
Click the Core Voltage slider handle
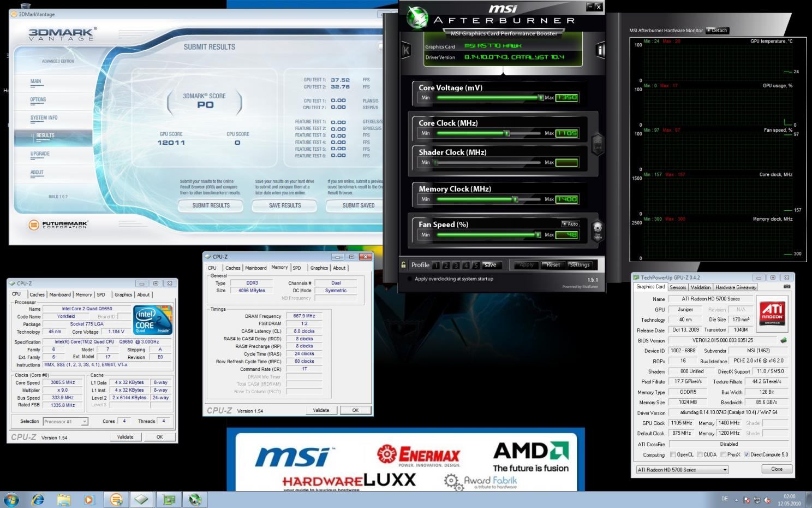click(x=540, y=98)
